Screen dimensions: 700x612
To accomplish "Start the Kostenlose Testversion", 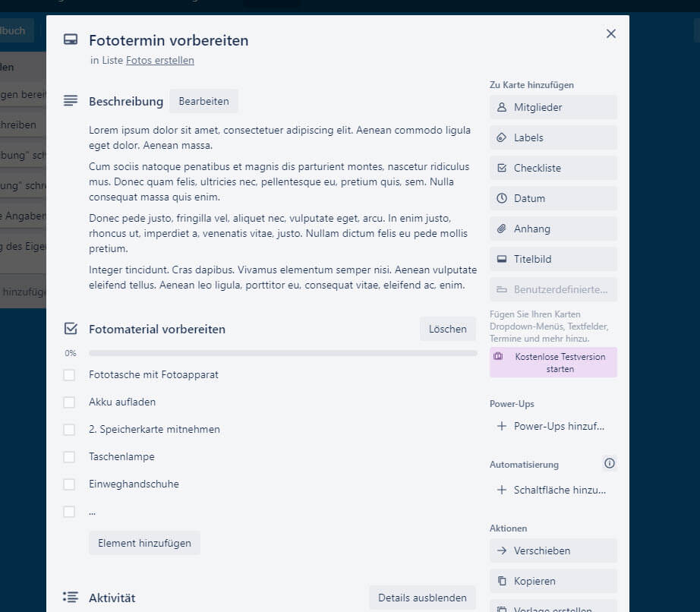I will 553,362.
